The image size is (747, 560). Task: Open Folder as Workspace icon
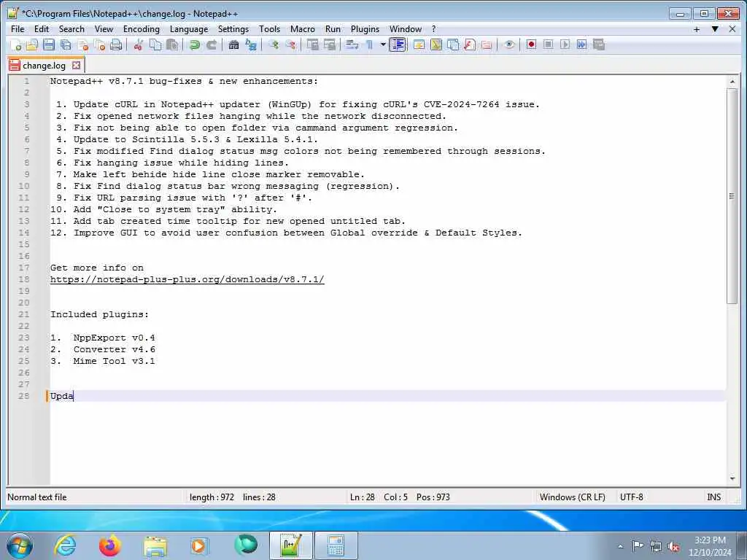(x=487, y=44)
